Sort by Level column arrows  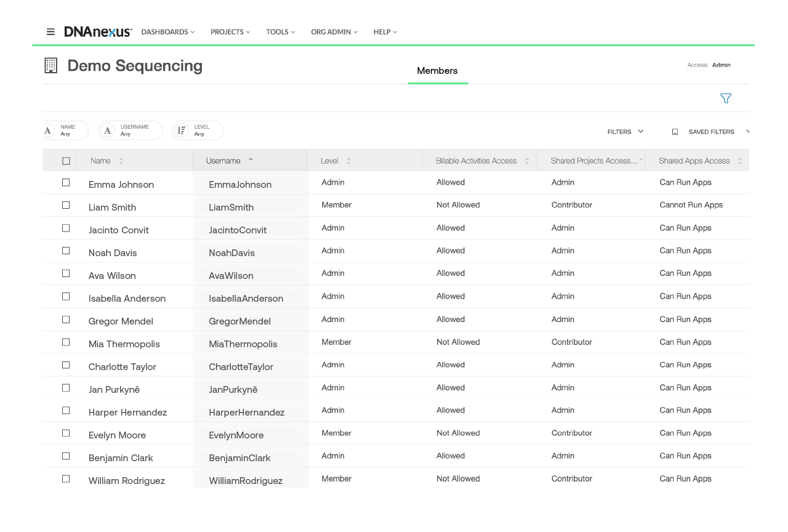(348, 161)
